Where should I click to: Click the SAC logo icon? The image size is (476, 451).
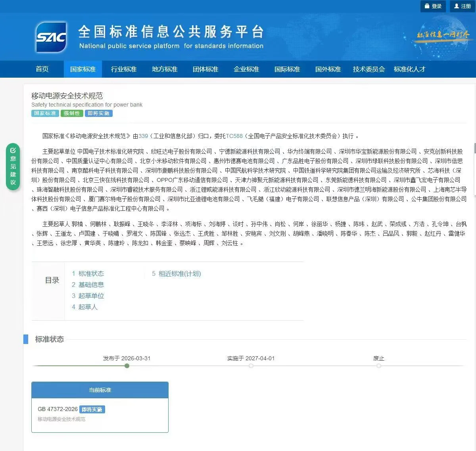(x=51, y=37)
